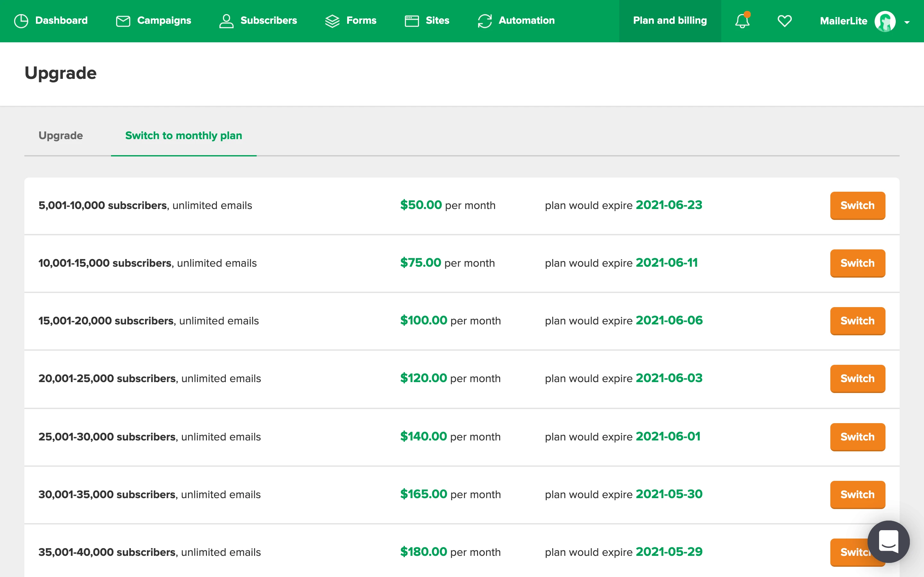The width and height of the screenshot is (924, 577).
Task: Click the Campaigns envelope icon
Action: 123,21
